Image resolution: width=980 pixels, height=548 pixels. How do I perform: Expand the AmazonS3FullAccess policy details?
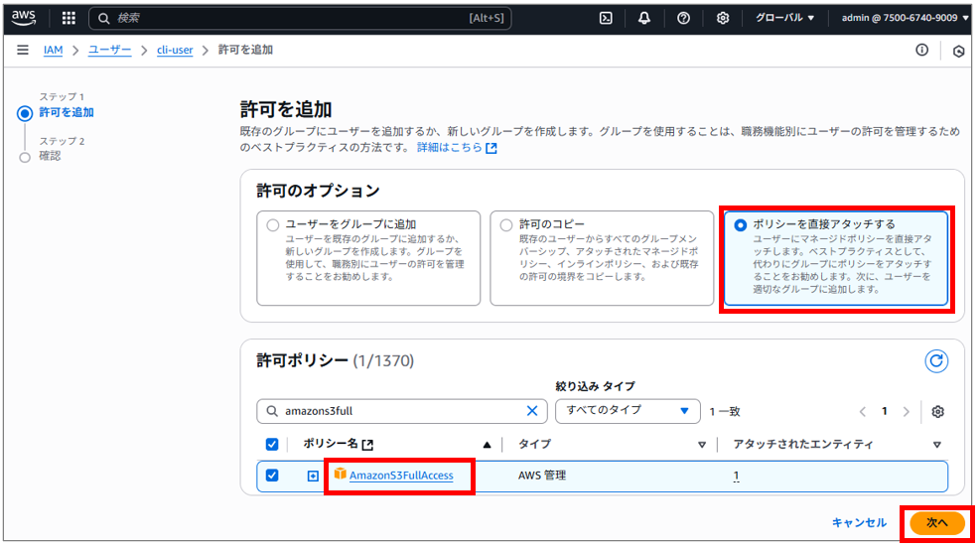click(313, 477)
